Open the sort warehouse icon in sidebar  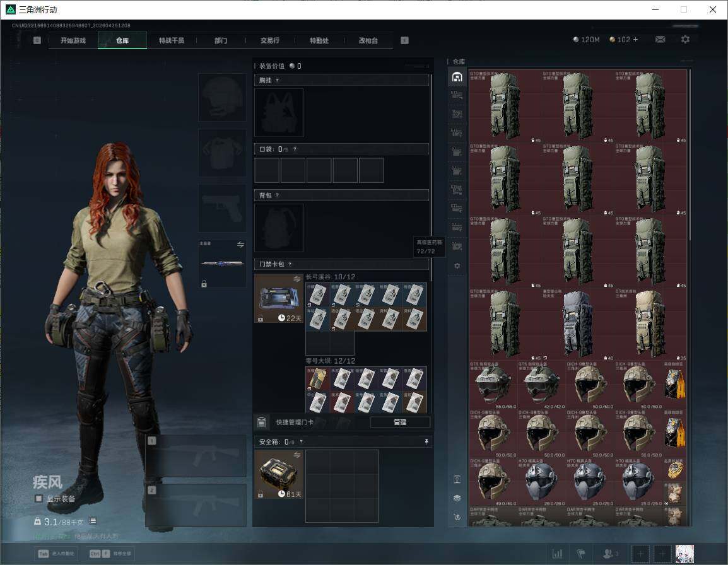click(x=457, y=516)
